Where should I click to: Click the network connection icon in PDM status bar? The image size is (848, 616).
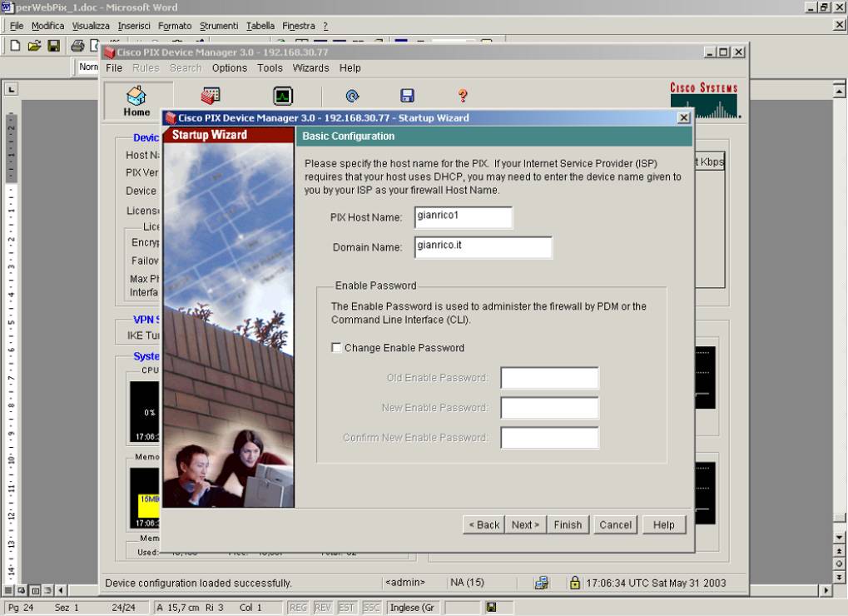[542, 583]
